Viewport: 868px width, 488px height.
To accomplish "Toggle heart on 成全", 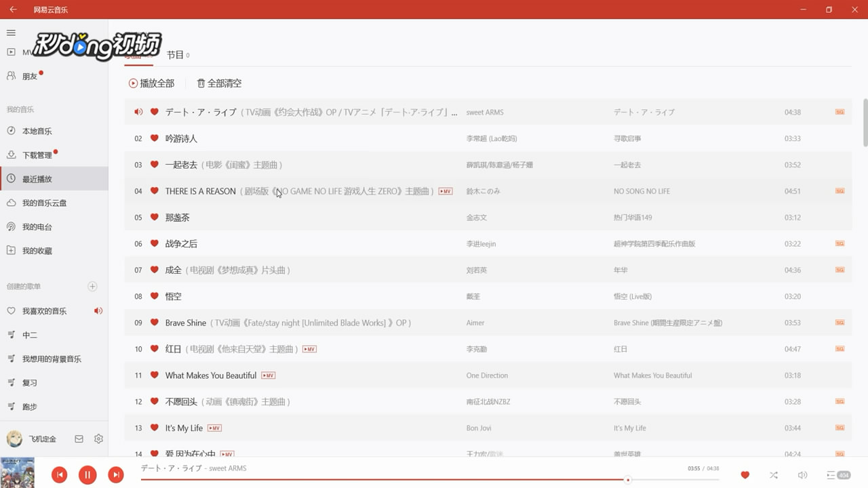I will click(x=155, y=270).
